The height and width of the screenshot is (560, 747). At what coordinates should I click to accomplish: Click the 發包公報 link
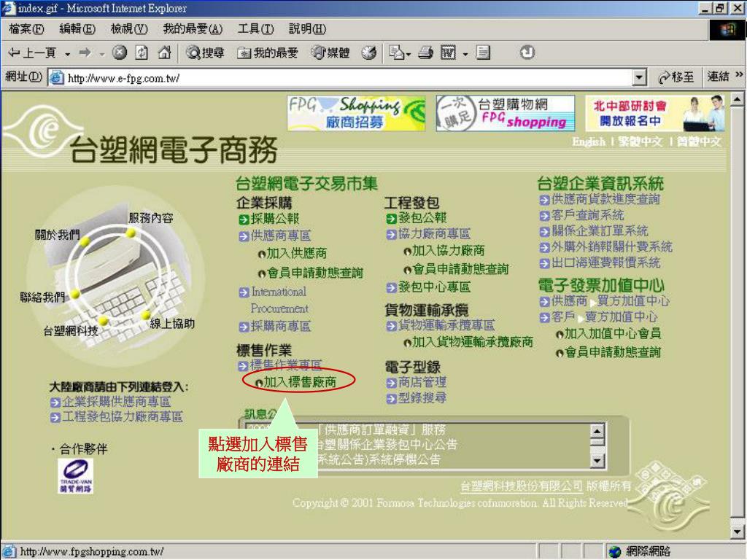point(422,218)
